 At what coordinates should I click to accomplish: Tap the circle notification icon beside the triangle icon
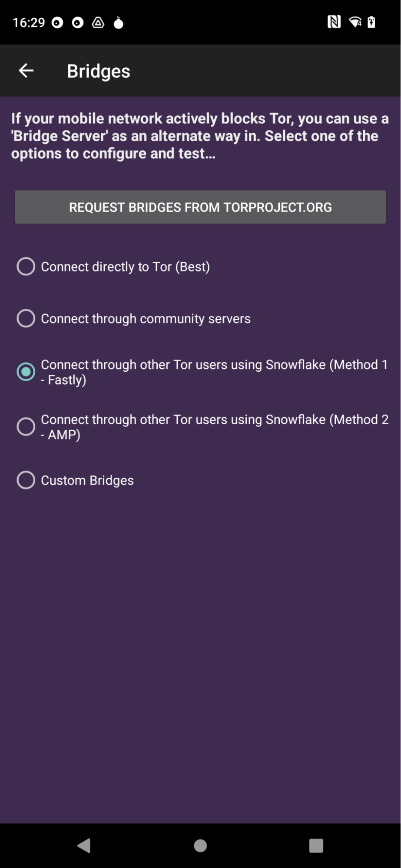[78, 23]
